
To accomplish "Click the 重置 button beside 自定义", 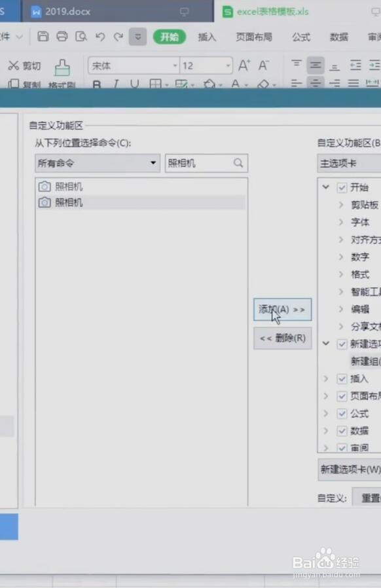I will [367, 498].
